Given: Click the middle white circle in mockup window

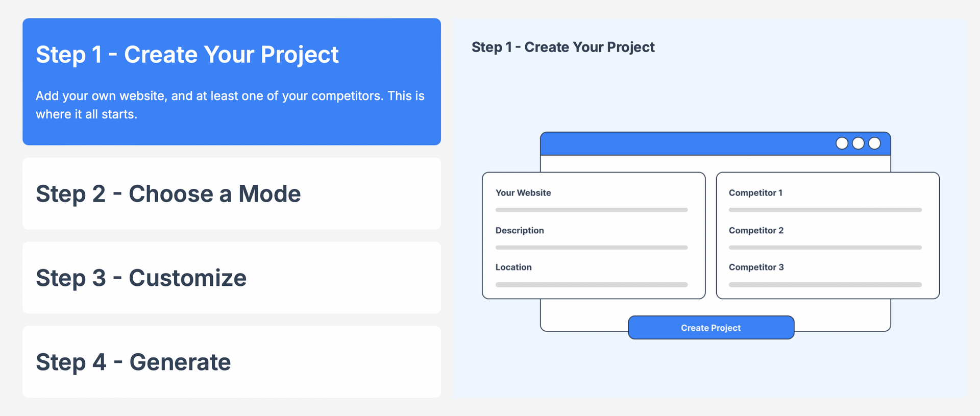Looking at the screenshot, I should [x=858, y=143].
